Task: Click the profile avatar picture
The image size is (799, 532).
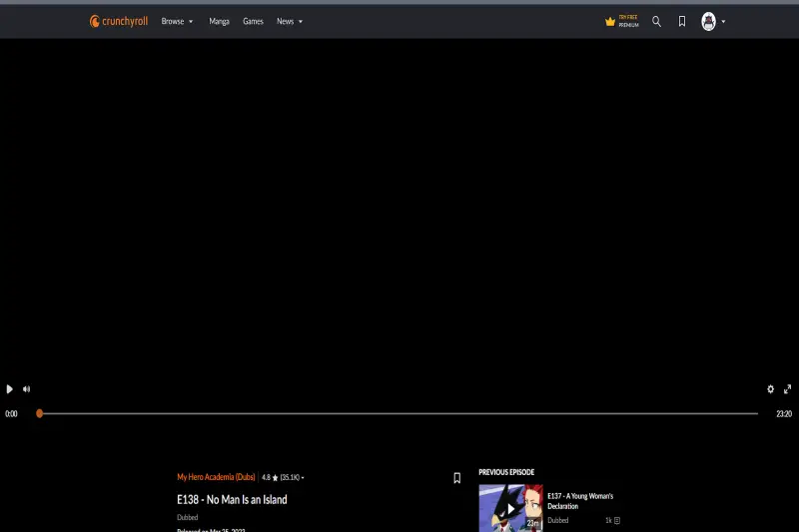Action: click(708, 21)
